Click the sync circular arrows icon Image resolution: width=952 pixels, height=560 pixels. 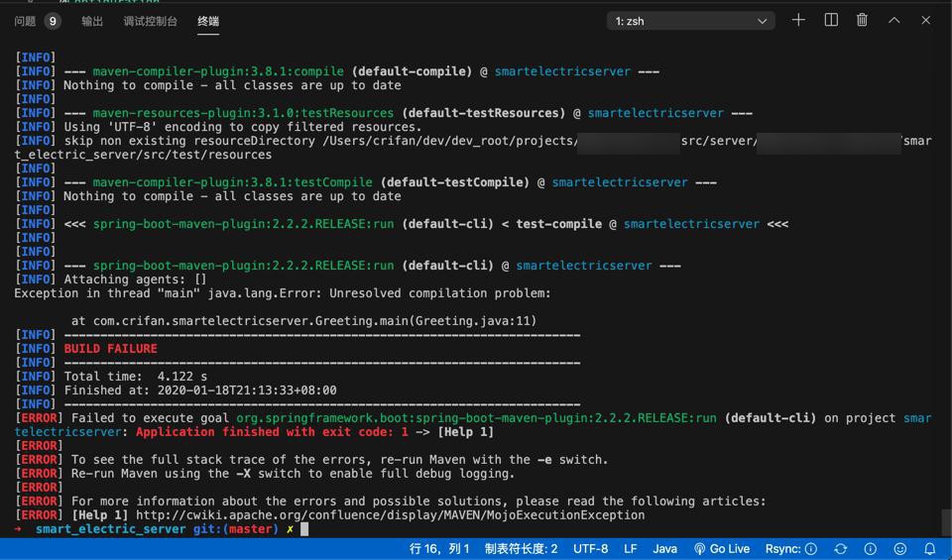pyautogui.click(x=840, y=549)
